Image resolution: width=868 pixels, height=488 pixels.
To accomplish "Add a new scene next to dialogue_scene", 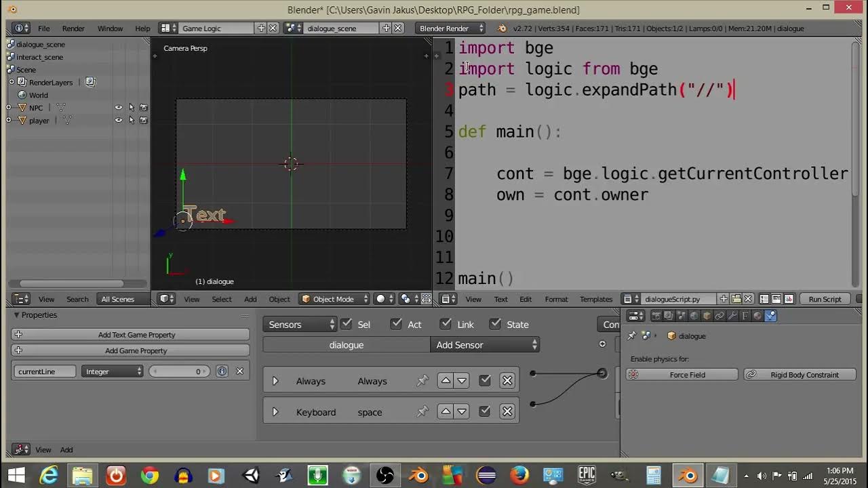I will (x=386, y=28).
